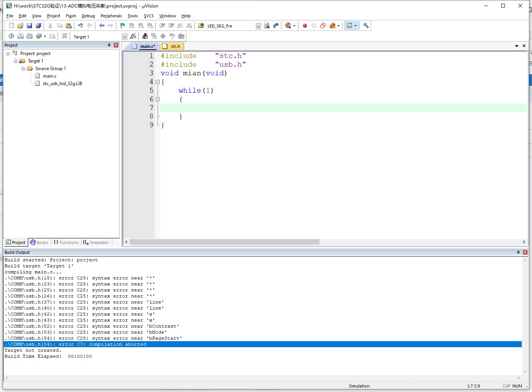
Task: Click the Manage Run-Time Environment diamond icon
Action: (163, 36)
